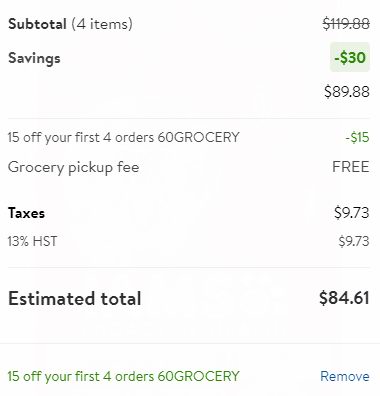
Task: Select the $9.73 amount beside 13% HST
Action: [354, 241]
